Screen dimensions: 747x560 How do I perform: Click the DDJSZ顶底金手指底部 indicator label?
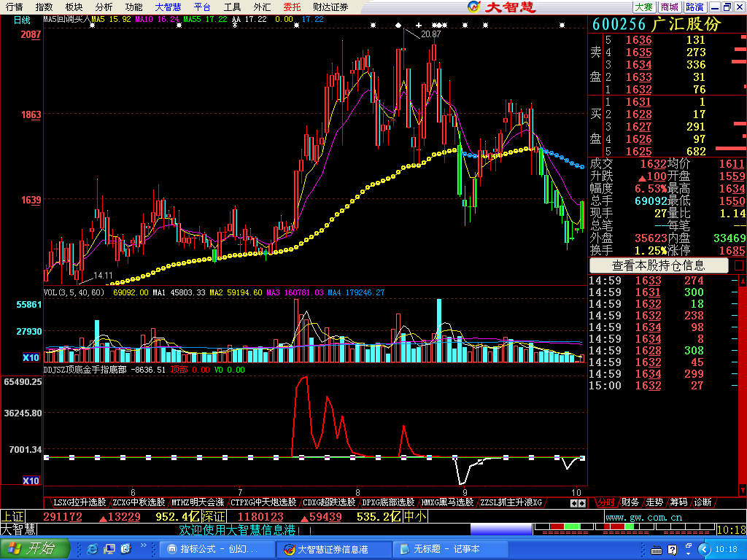point(85,370)
